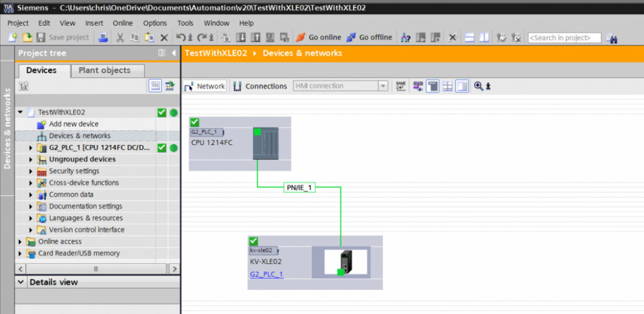Print using the printer toolbar icon

coord(103,38)
